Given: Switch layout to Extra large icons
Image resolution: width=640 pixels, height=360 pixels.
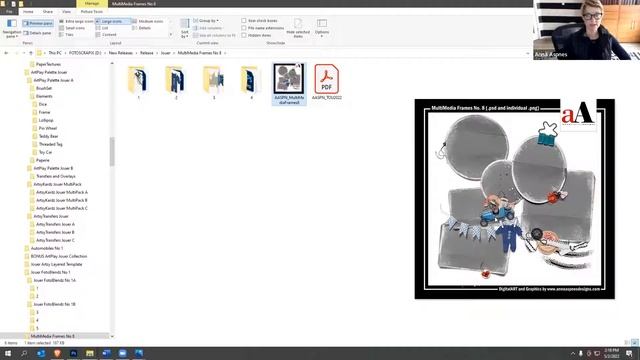Looking at the screenshot, I should click(x=76, y=21).
